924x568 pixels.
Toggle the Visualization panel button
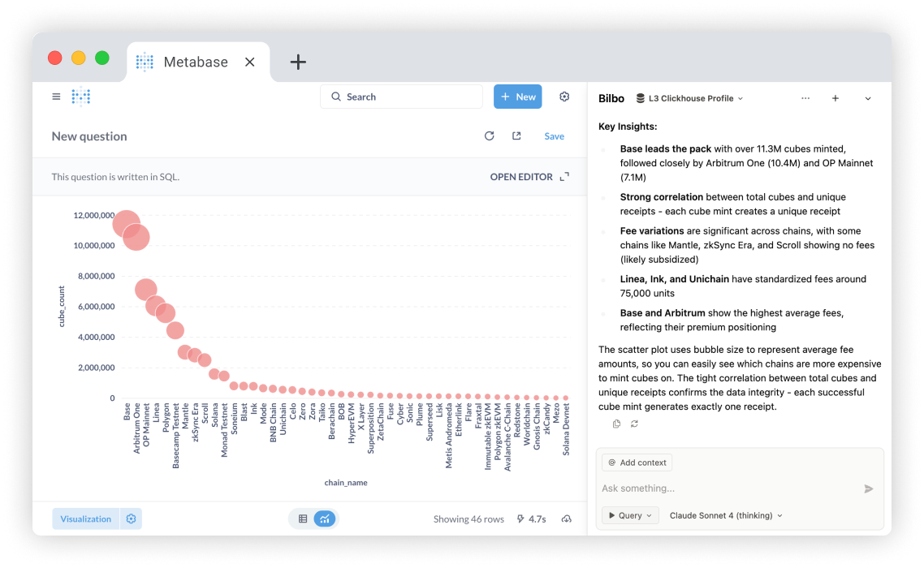85,519
